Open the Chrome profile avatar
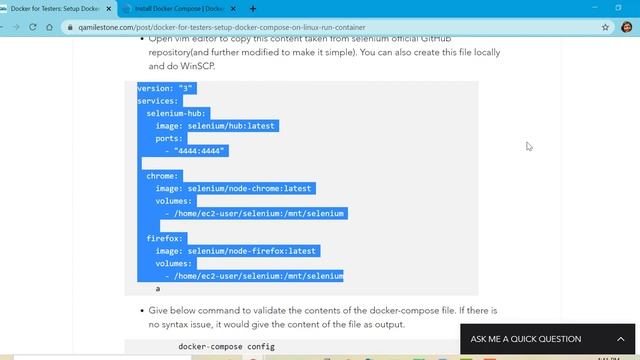Screen dimensions: 640x360 (x=627, y=27)
